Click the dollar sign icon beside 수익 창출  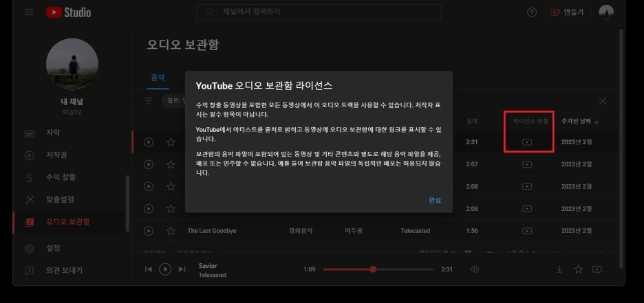[x=30, y=177]
